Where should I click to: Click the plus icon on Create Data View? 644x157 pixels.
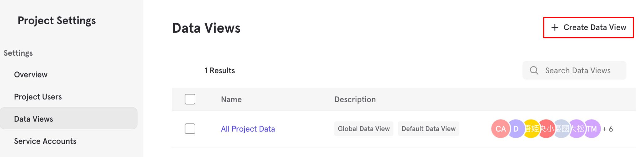click(555, 28)
